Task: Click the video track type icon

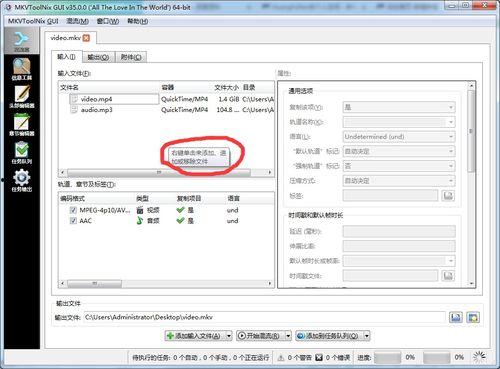Action: pyautogui.click(x=140, y=210)
